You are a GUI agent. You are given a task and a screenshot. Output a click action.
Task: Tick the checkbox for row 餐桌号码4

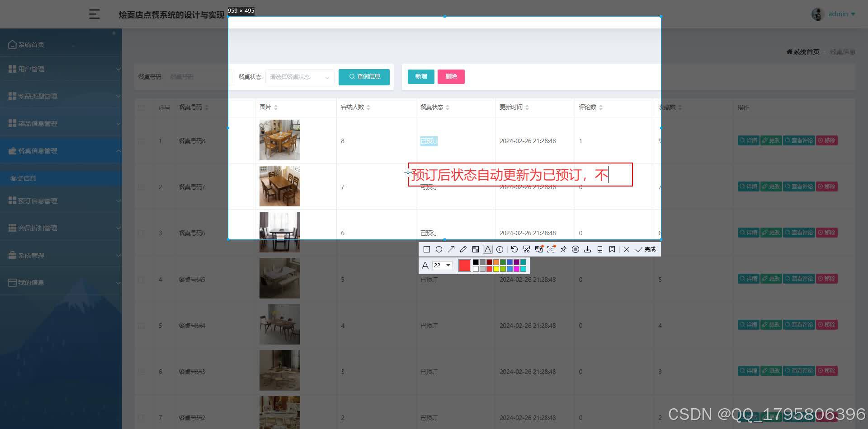142,326
